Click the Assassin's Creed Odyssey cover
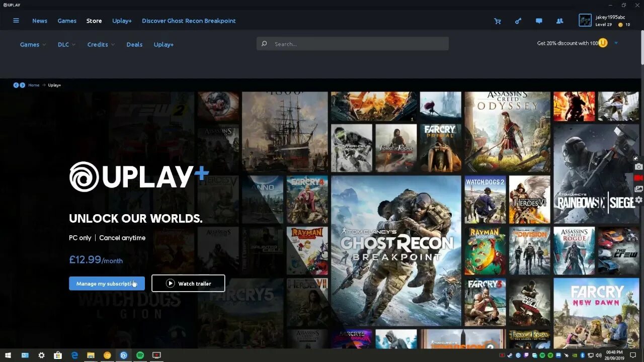644x362 pixels. pyautogui.click(x=507, y=132)
